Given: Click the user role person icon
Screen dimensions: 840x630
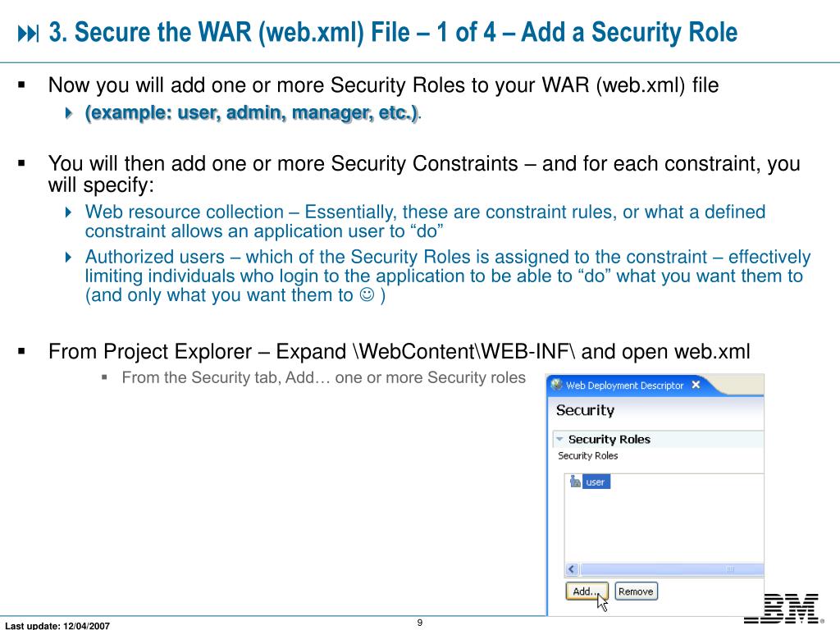Looking at the screenshot, I should pyautogui.click(x=576, y=482).
